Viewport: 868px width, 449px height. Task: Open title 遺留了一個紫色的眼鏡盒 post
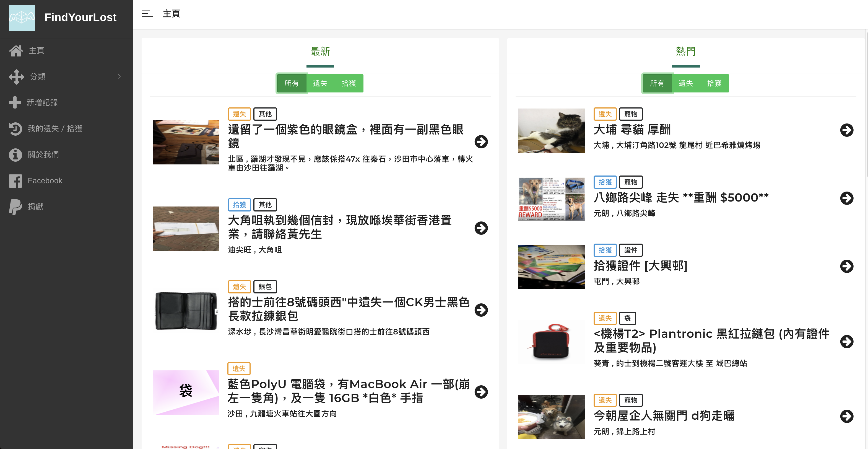point(346,136)
